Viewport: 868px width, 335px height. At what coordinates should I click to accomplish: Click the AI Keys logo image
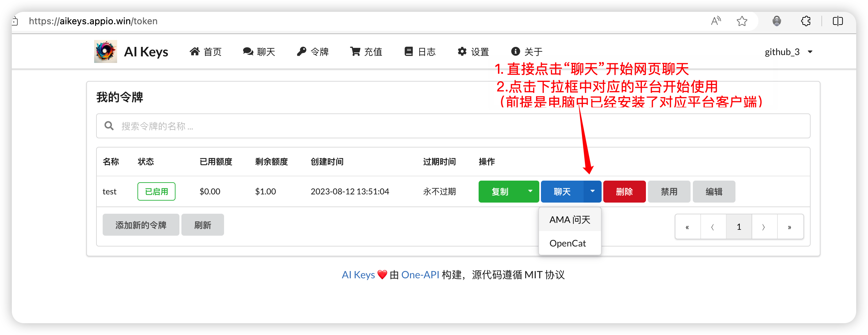pyautogui.click(x=106, y=51)
